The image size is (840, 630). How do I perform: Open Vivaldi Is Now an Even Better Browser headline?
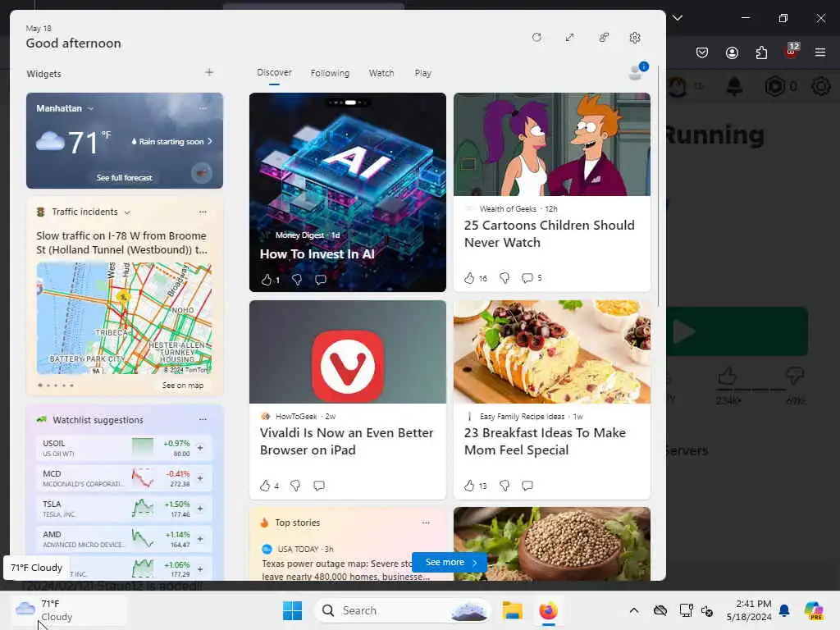(x=347, y=441)
